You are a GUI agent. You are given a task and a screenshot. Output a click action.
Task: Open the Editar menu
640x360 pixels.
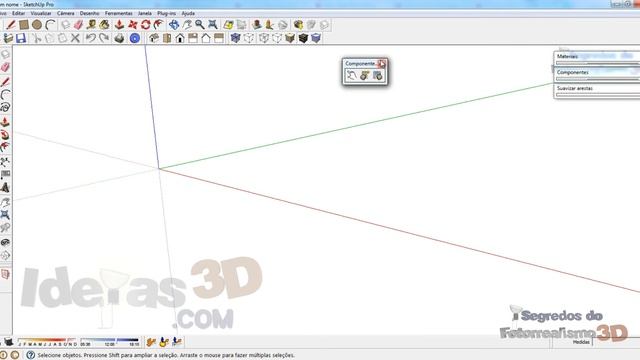(18, 13)
